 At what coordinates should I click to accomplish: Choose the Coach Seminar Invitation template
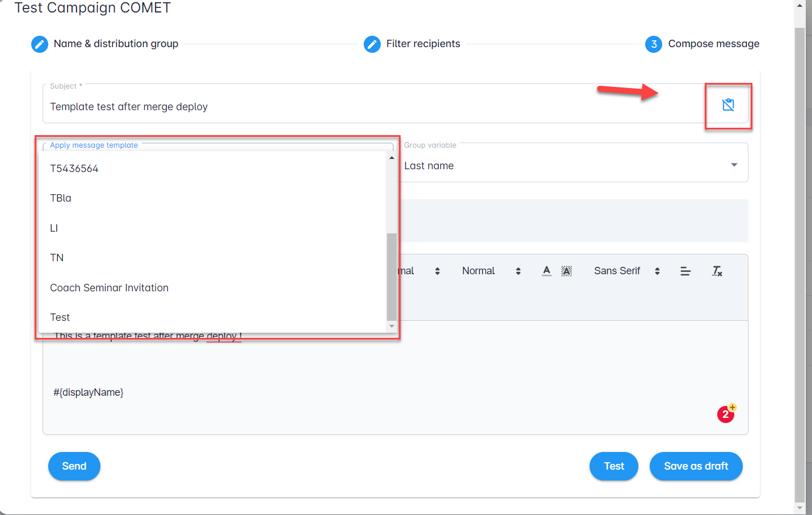(x=109, y=288)
